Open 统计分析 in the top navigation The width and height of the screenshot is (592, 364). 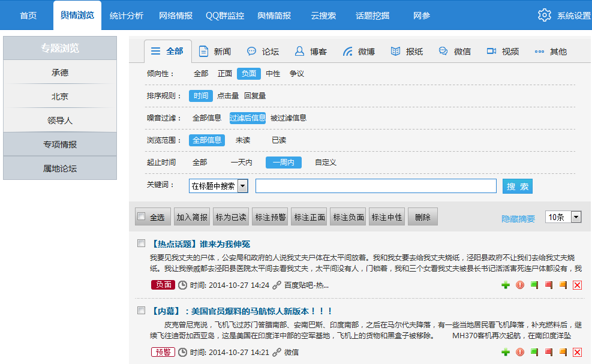pos(127,16)
